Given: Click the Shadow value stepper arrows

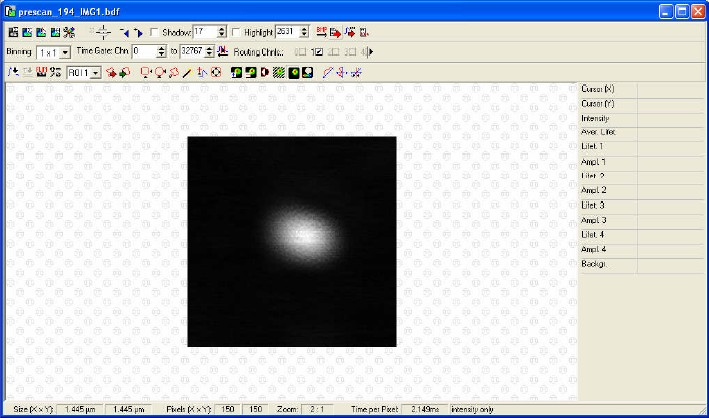Looking at the screenshot, I should 222,32.
